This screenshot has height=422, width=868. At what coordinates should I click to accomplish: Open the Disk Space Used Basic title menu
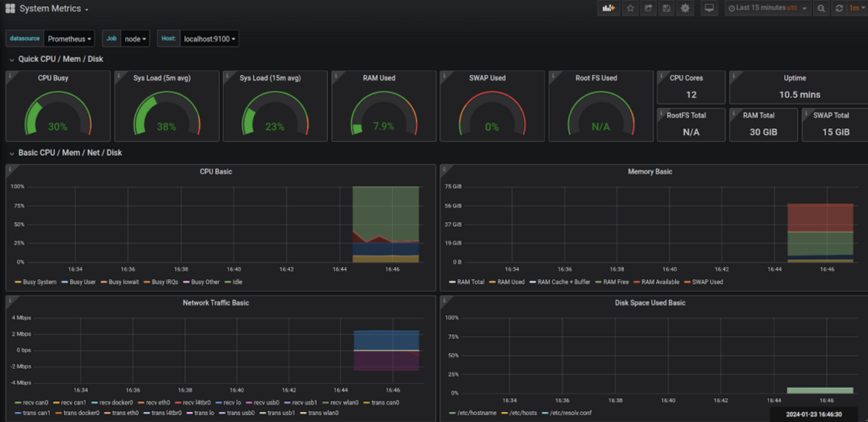click(x=650, y=303)
